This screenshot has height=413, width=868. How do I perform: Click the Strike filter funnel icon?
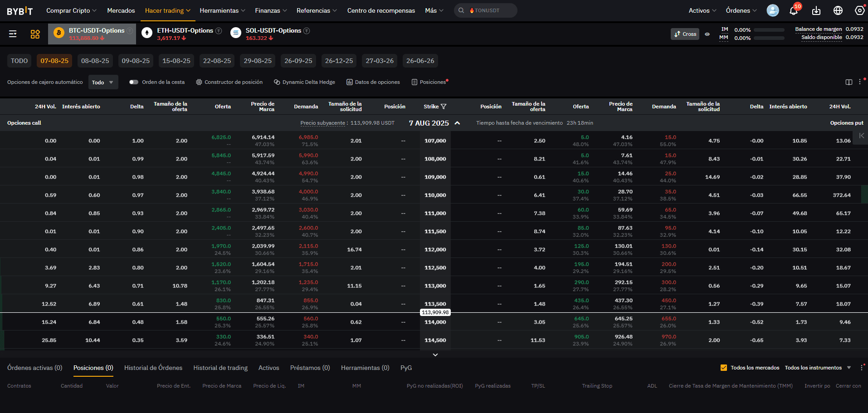[444, 107]
